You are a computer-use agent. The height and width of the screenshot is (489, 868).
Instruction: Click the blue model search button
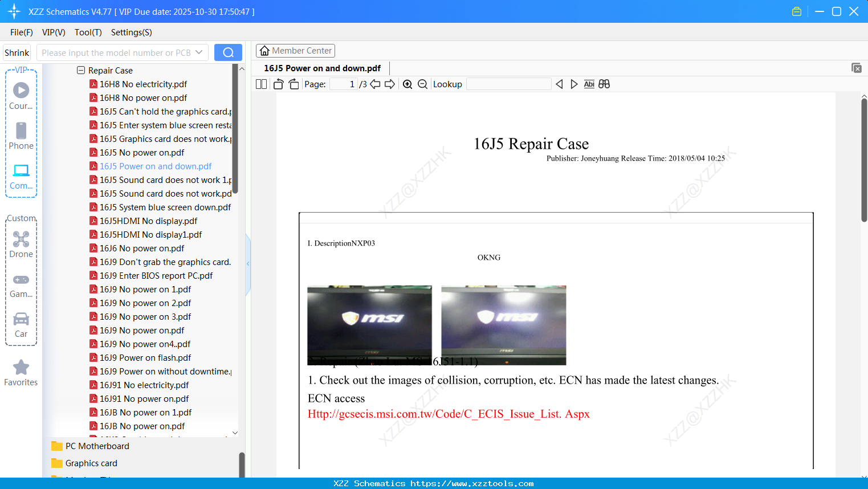click(x=228, y=52)
